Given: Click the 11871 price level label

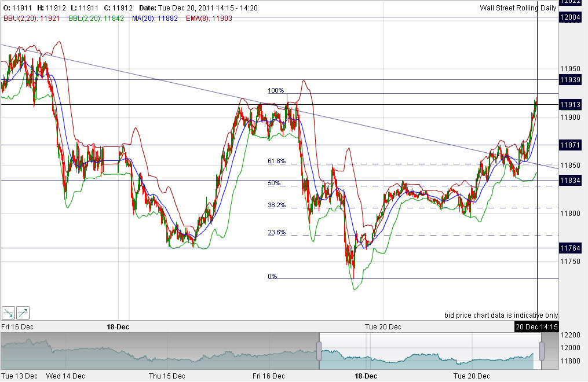Looking at the screenshot, I should pyautogui.click(x=570, y=145).
